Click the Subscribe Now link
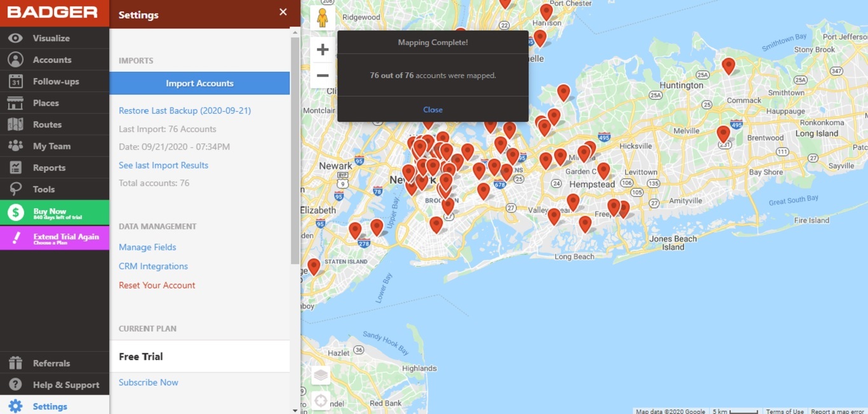Image resolution: width=868 pixels, height=414 pixels. (x=149, y=382)
